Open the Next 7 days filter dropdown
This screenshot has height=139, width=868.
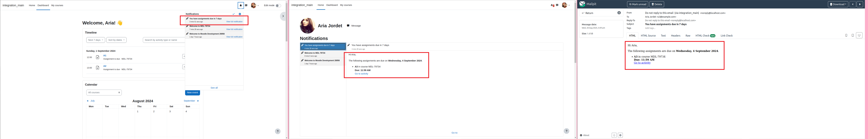point(96,40)
